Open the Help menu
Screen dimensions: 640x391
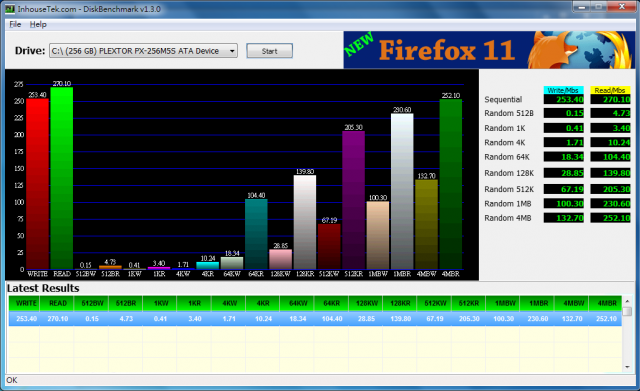coord(38,24)
